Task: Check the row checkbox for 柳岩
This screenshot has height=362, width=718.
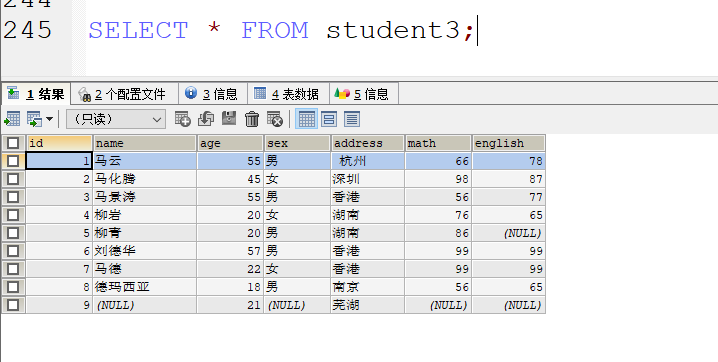Action: pos(13,215)
